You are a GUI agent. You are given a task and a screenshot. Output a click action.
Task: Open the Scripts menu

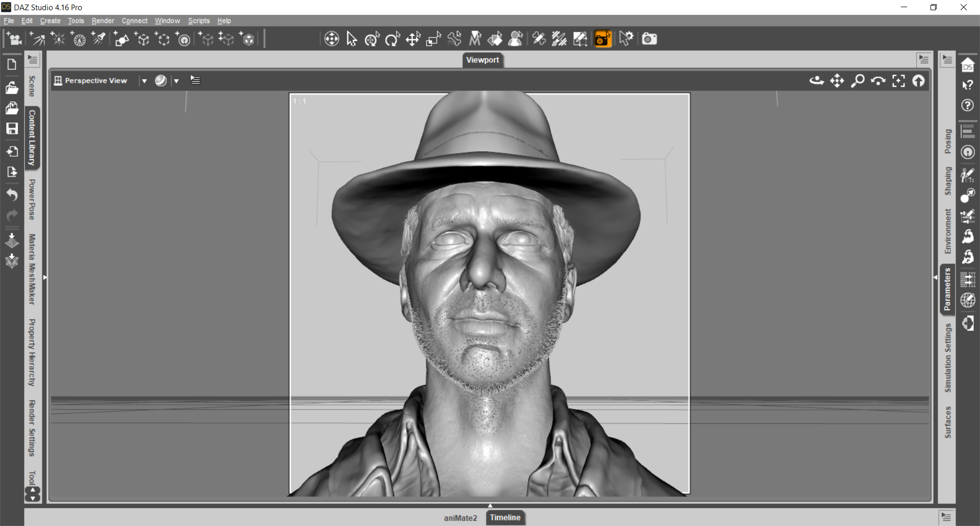click(x=199, y=21)
